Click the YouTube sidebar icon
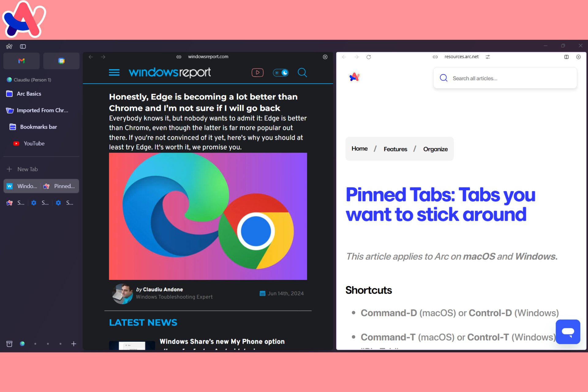The image size is (588, 392). click(x=16, y=144)
